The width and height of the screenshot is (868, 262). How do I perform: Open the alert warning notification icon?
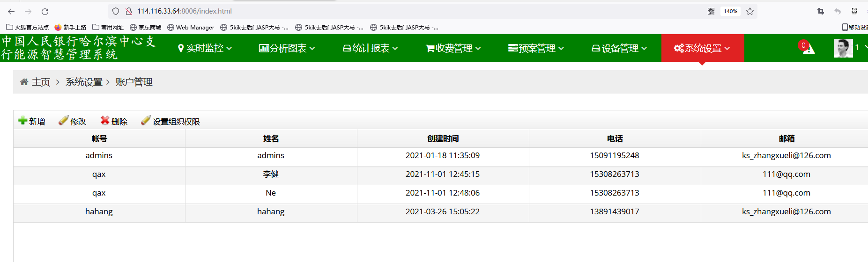(x=808, y=48)
